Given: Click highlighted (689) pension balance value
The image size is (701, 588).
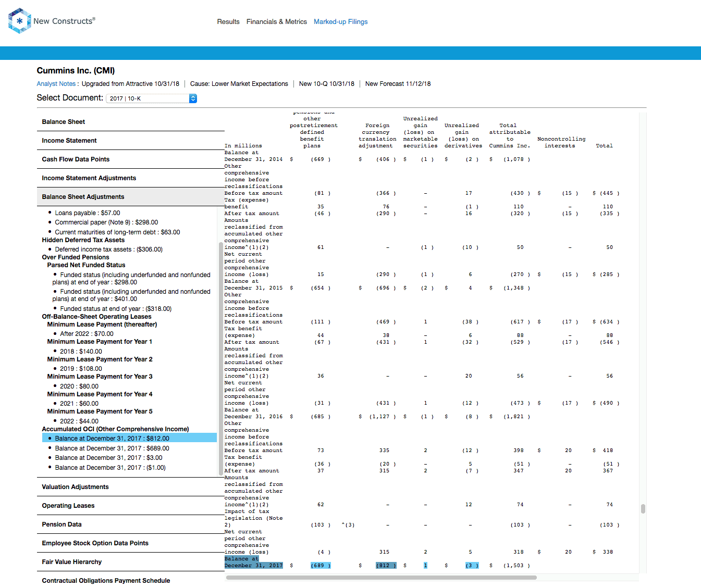Looking at the screenshot, I should [321, 566].
